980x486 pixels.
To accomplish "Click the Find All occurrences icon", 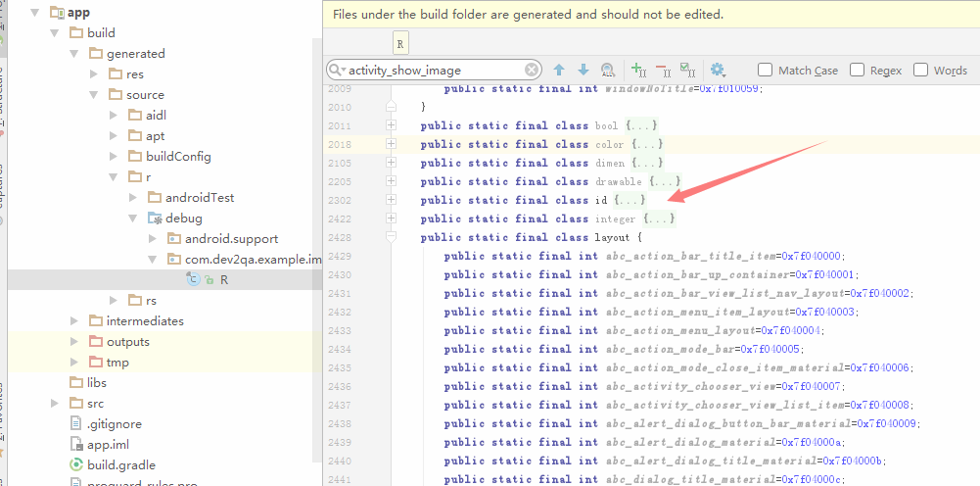I will point(608,71).
